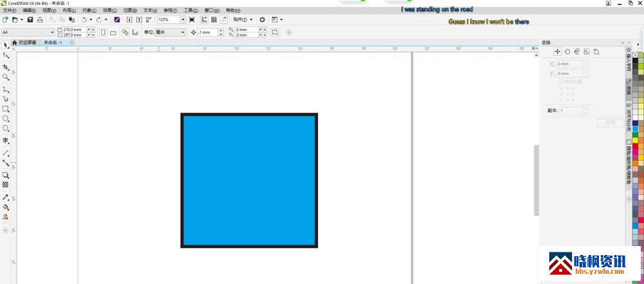Select the Connector line tool

[x=5, y=163]
